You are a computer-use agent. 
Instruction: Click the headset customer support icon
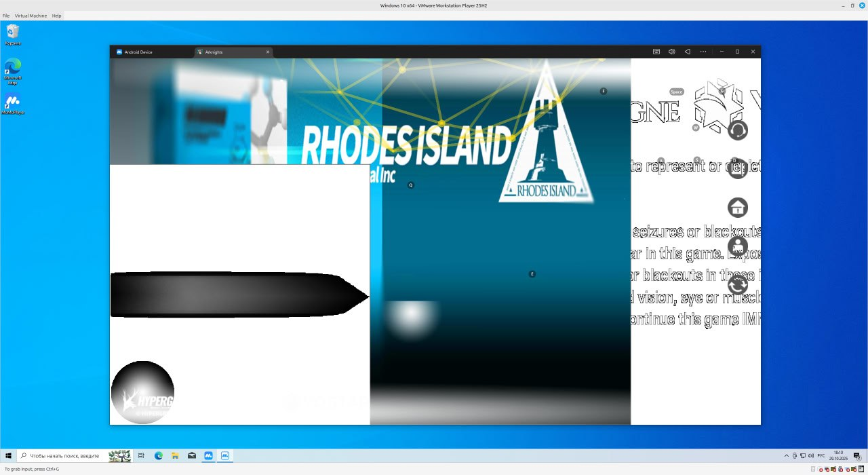coord(738,130)
